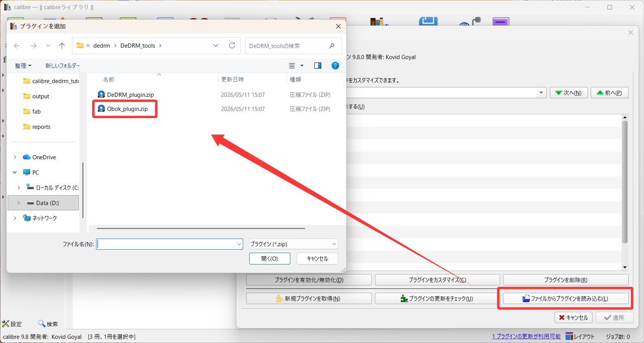Open レイアウト in calibre status bar
The height and width of the screenshot is (343, 644).
coord(580,337)
